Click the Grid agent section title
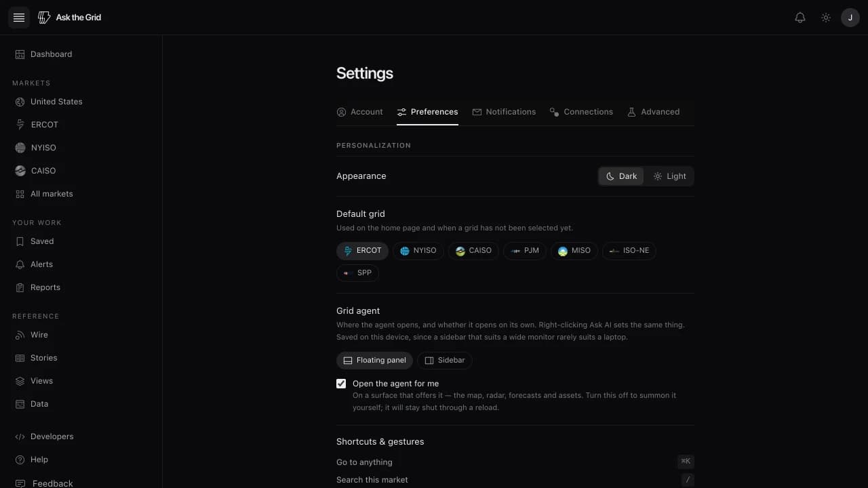868x488 pixels. tap(358, 311)
